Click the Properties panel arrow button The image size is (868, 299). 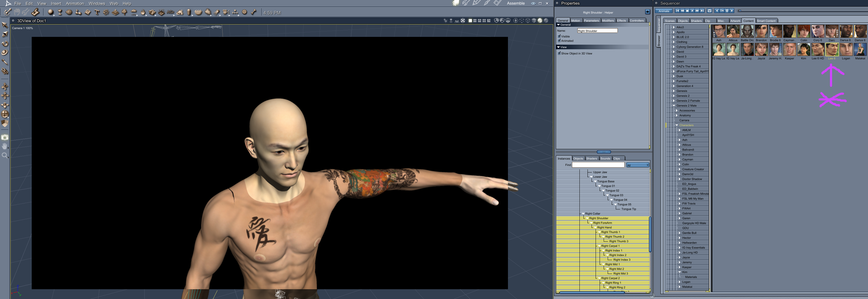pos(647,12)
